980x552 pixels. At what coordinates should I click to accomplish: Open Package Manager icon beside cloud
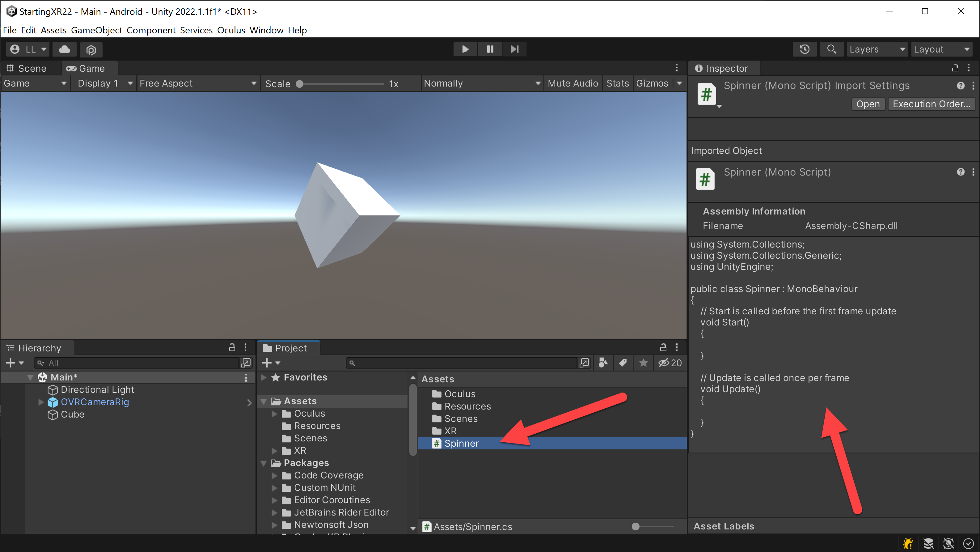(x=91, y=49)
